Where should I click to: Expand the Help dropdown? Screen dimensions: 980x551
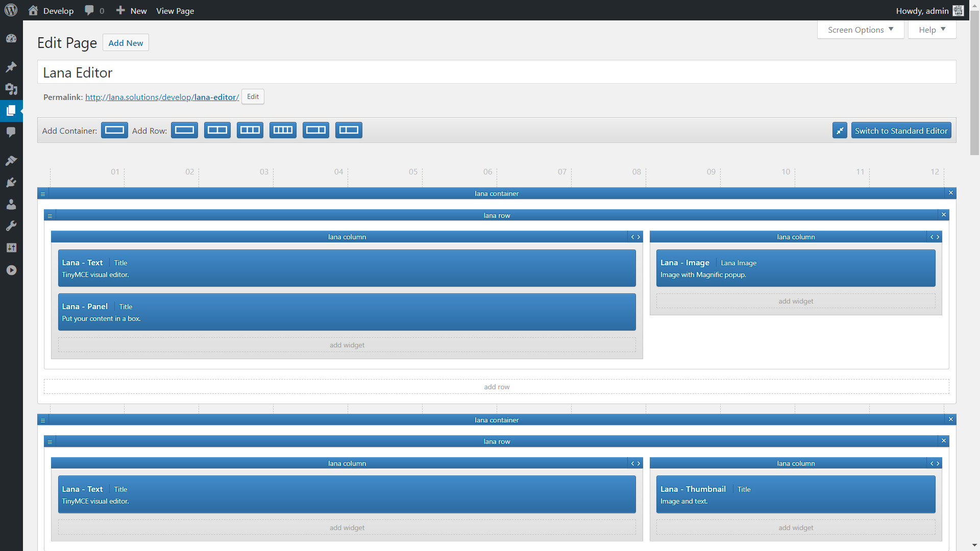click(932, 30)
